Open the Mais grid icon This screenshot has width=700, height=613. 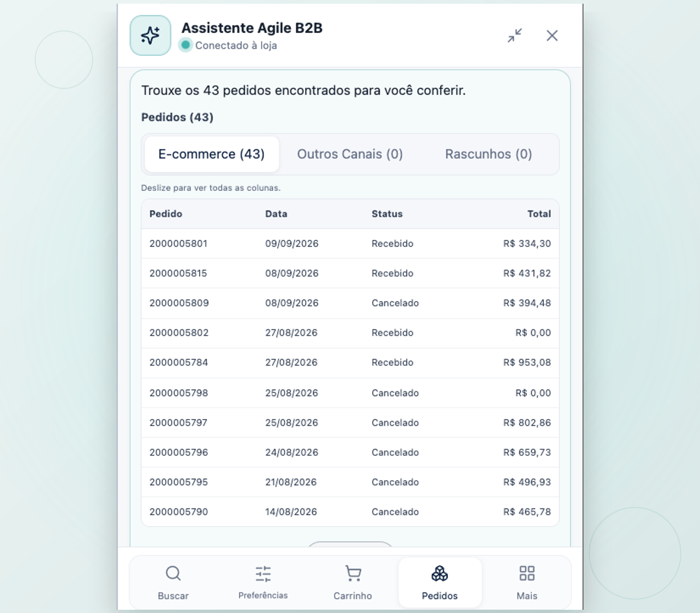tap(527, 574)
